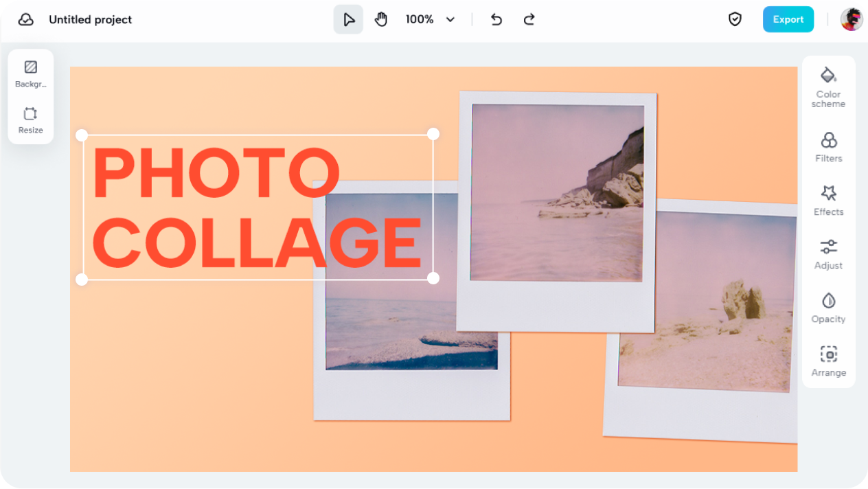Undo the last action
The image size is (868, 489).
(496, 19)
